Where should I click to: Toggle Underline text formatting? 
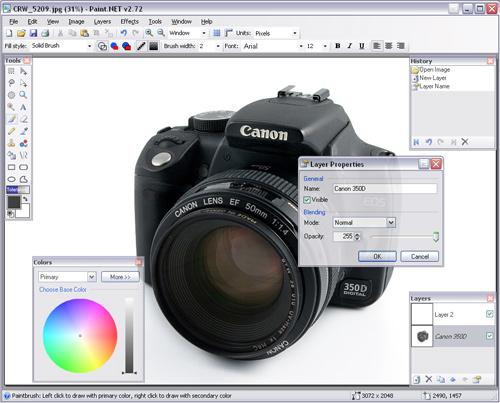coord(362,46)
